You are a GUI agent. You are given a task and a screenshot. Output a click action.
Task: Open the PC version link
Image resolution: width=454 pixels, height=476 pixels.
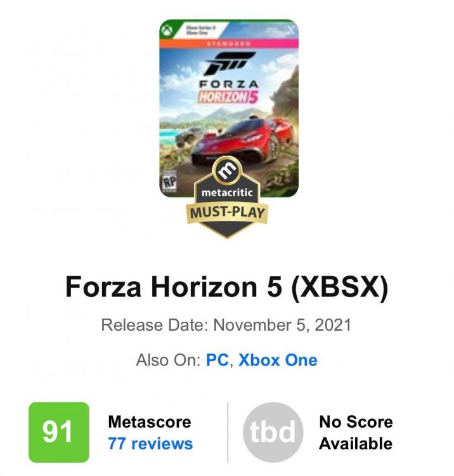coord(217,360)
